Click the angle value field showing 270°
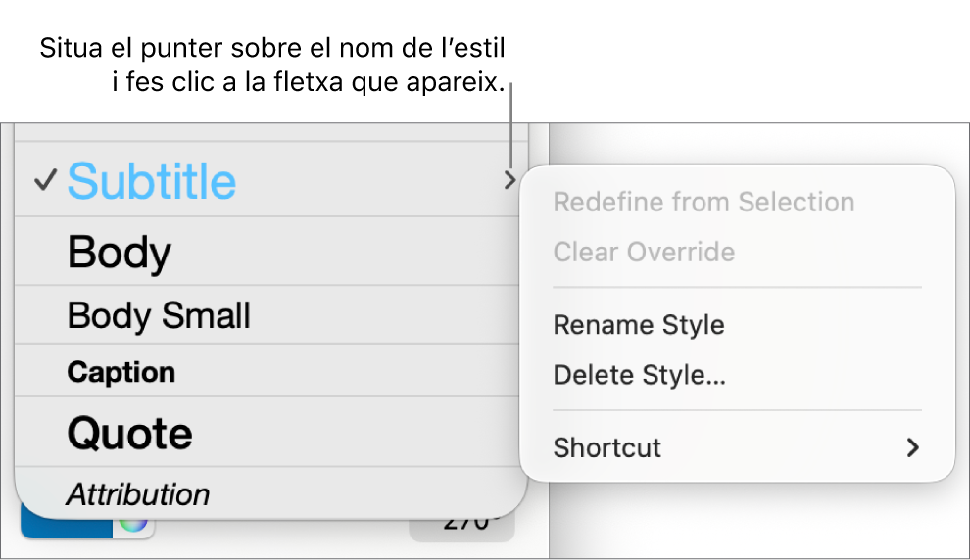The height and width of the screenshot is (560, 970). pos(463,524)
